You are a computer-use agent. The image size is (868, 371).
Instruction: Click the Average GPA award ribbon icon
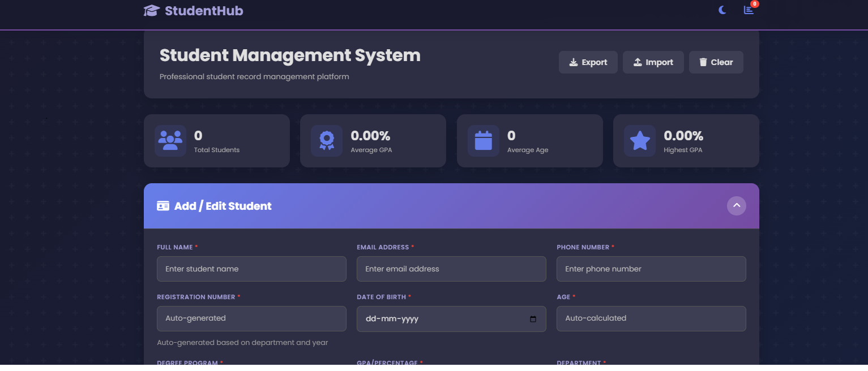pyautogui.click(x=327, y=141)
